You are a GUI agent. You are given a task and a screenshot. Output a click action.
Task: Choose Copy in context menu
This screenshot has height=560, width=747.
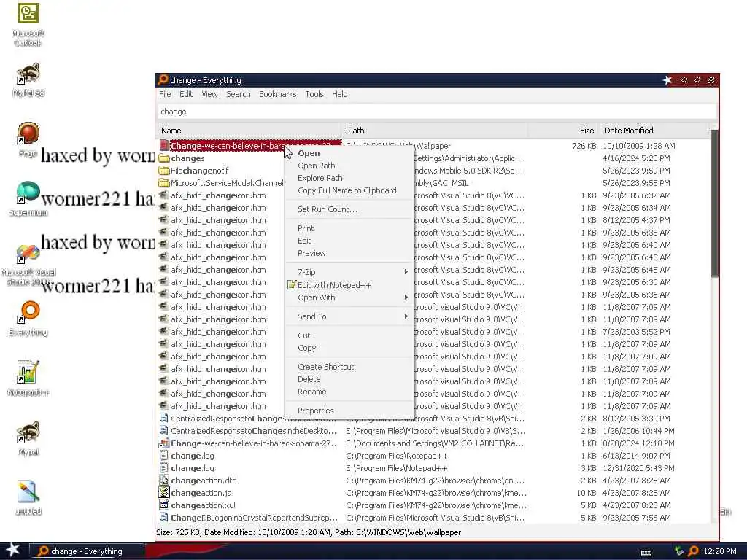click(x=349, y=348)
